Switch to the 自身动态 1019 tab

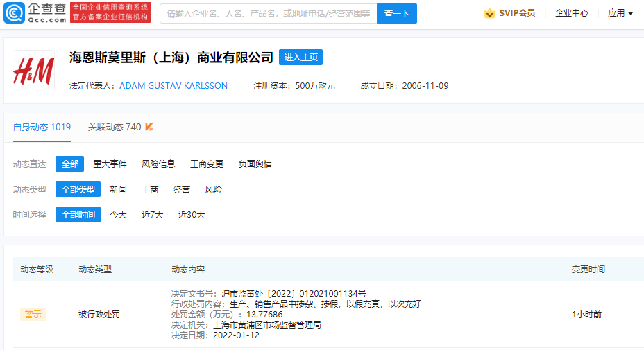[x=42, y=128]
